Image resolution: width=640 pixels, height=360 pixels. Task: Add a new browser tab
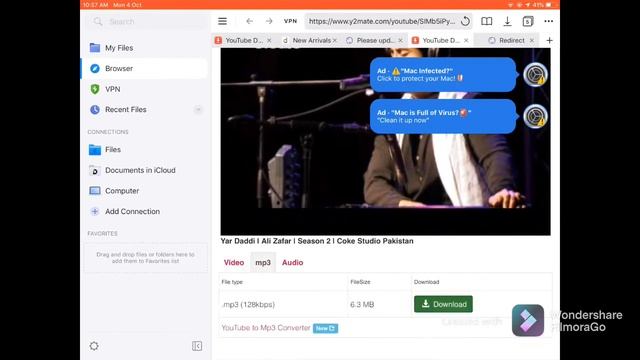pos(549,40)
